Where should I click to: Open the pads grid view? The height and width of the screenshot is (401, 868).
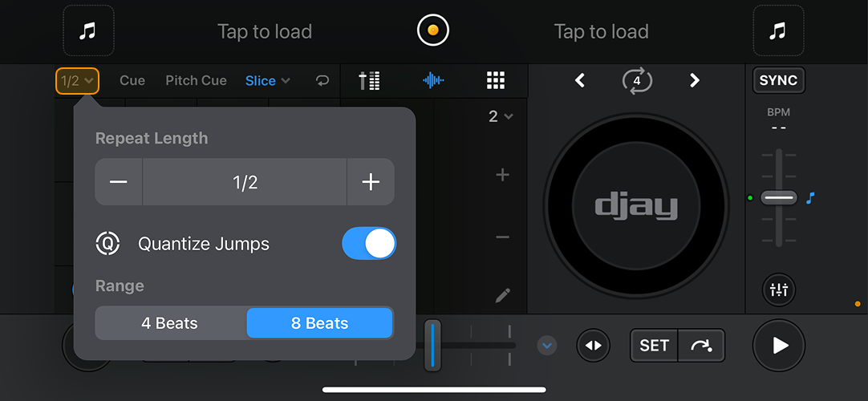click(496, 80)
